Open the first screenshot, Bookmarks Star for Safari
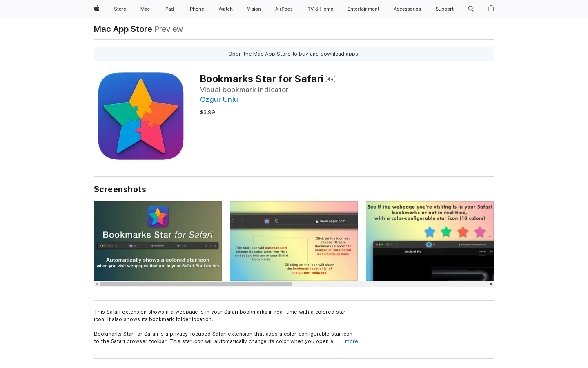The width and height of the screenshot is (588, 368). (x=158, y=241)
